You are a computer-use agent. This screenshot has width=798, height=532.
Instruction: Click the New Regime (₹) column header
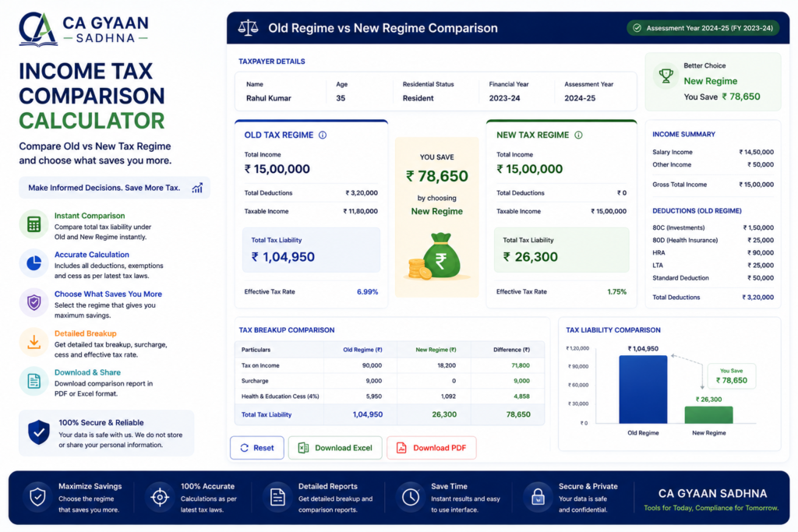click(436, 350)
